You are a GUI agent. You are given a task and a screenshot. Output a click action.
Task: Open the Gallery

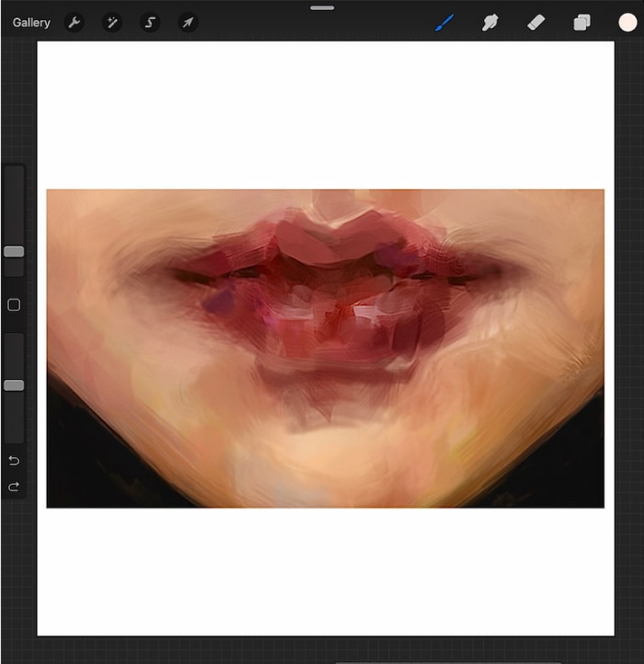(x=31, y=22)
